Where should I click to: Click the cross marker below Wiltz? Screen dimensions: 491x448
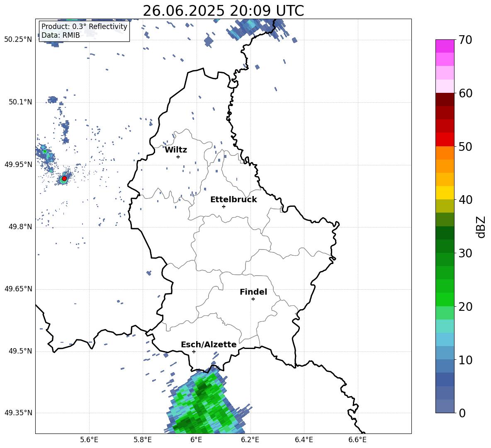[178, 157]
